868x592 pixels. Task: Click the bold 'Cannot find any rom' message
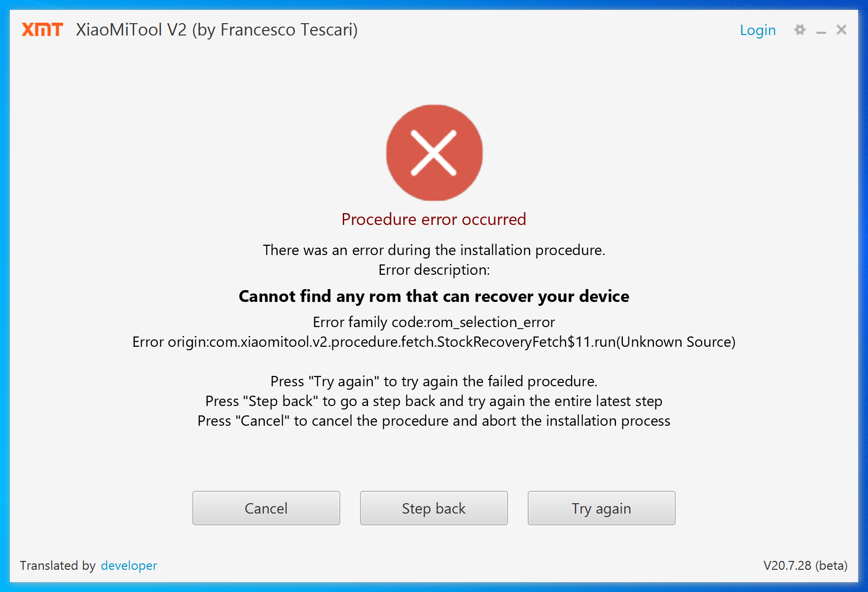click(434, 296)
